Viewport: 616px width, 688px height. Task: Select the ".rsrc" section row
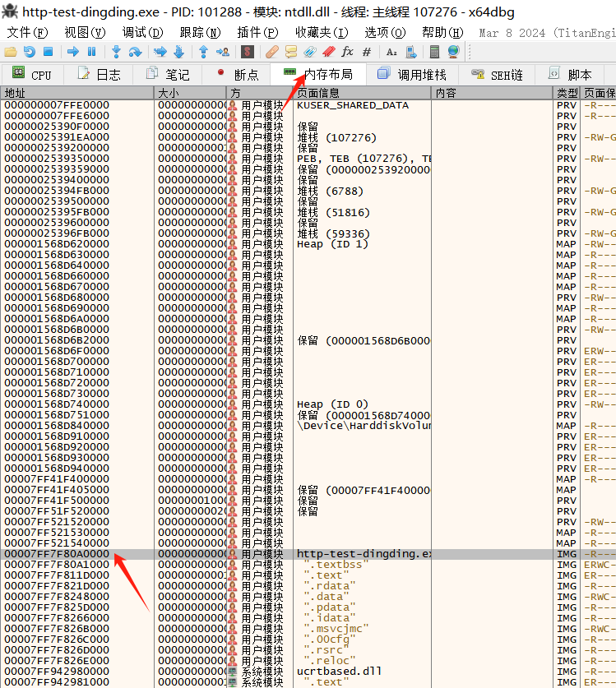pos(308,650)
